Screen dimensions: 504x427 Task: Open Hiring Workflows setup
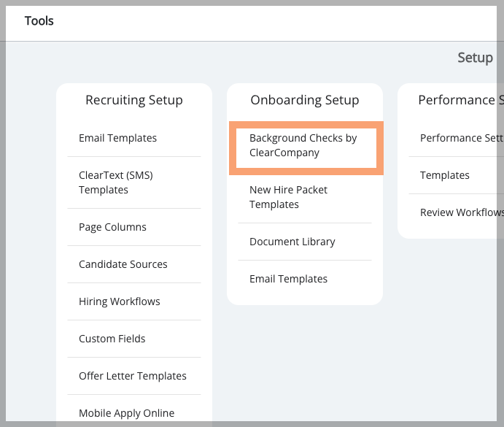pos(119,301)
